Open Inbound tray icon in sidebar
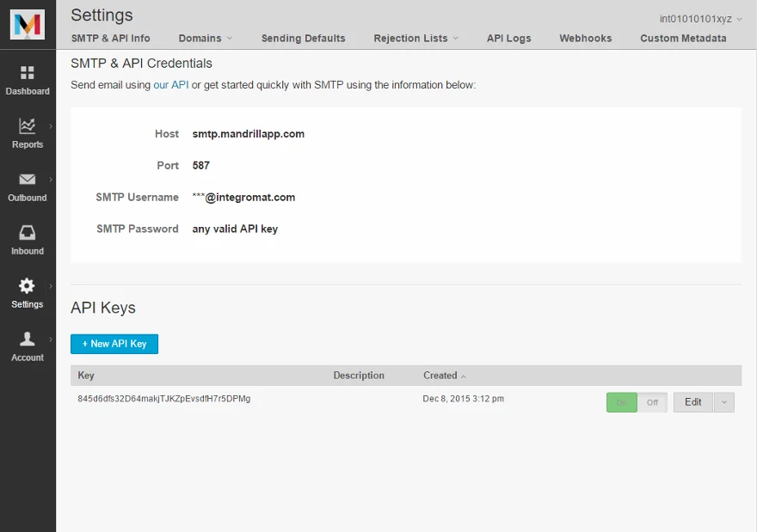 (x=27, y=232)
